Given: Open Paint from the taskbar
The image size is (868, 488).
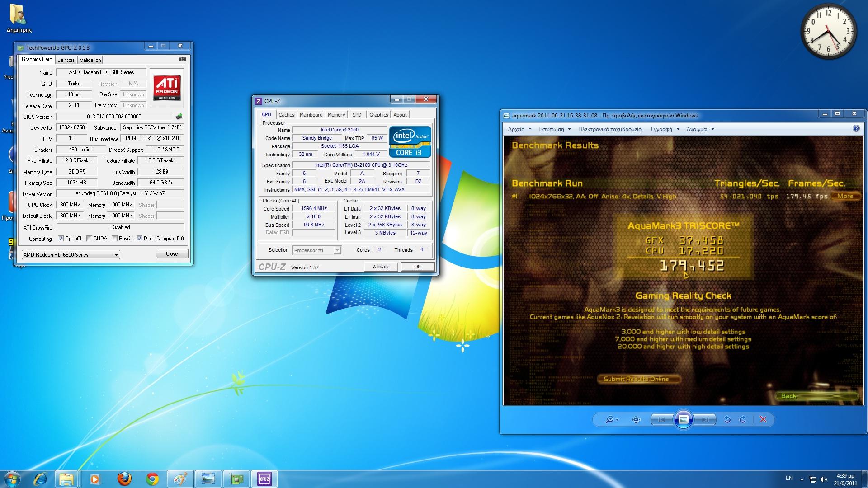Looking at the screenshot, I should pyautogui.click(x=180, y=479).
